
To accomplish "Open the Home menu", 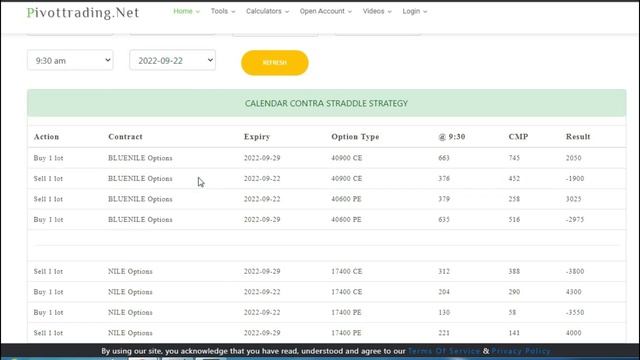I will tap(187, 11).
